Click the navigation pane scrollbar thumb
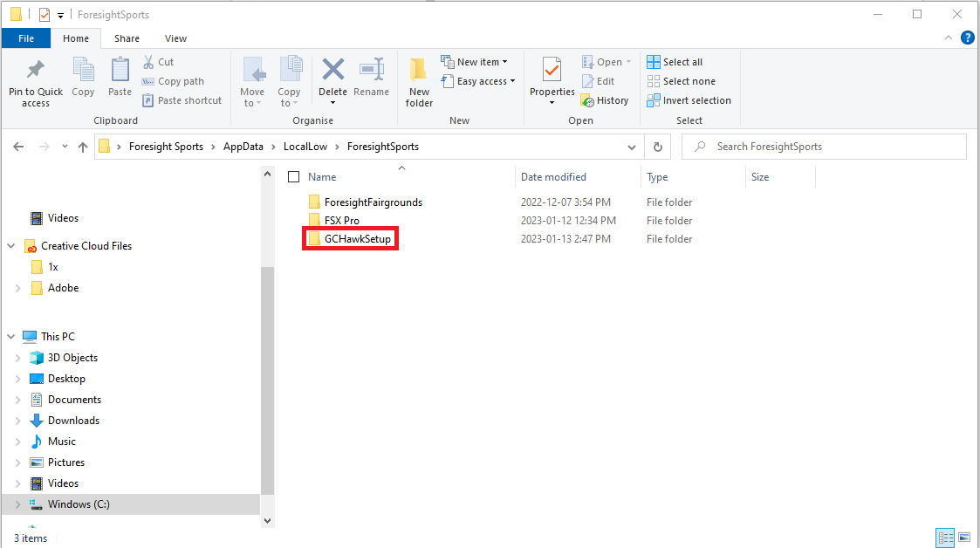Screen dimensions: 980x548 pyautogui.click(x=268, y=380)
